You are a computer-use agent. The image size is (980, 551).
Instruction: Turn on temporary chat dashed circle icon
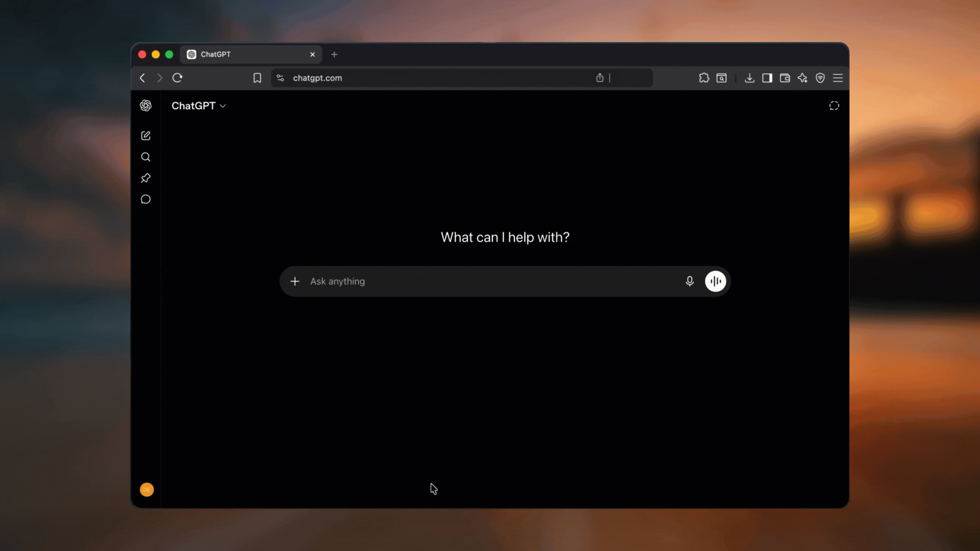[834, 106]
